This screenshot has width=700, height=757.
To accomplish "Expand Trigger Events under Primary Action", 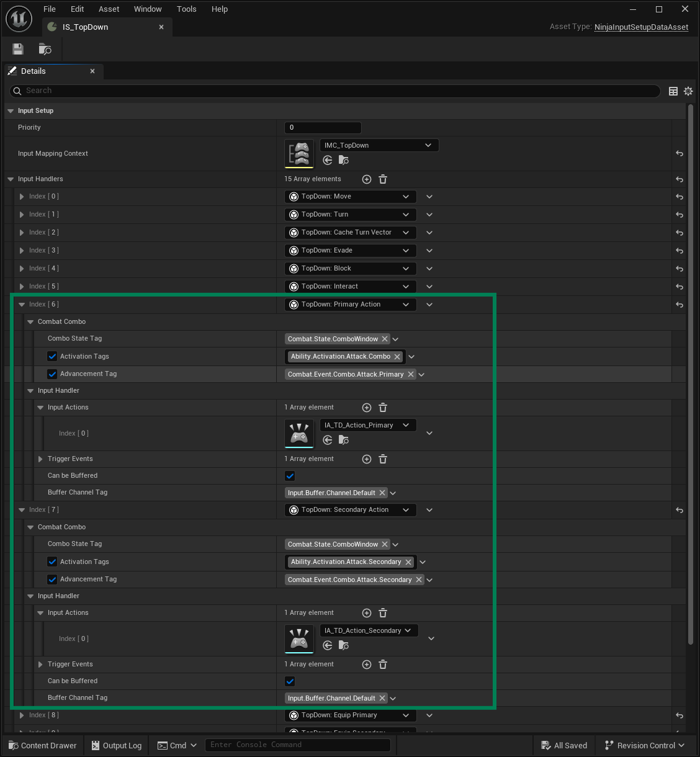I will (x=40, y=459).
